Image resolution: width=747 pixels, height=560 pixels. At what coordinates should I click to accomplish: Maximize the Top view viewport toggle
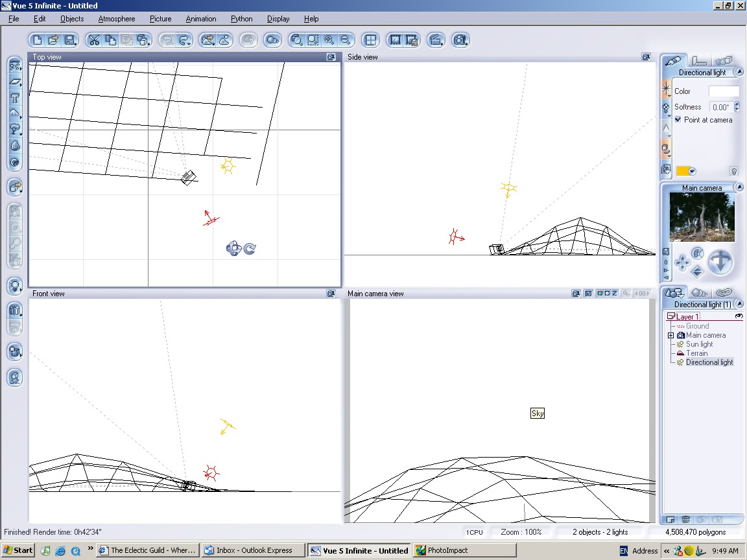coord(331,57)
